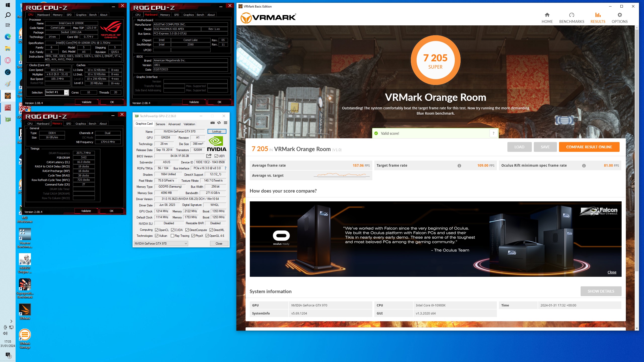
Task: Toggle DirectML checkbox in GPU-Z
Action: (x=211, y=230)
